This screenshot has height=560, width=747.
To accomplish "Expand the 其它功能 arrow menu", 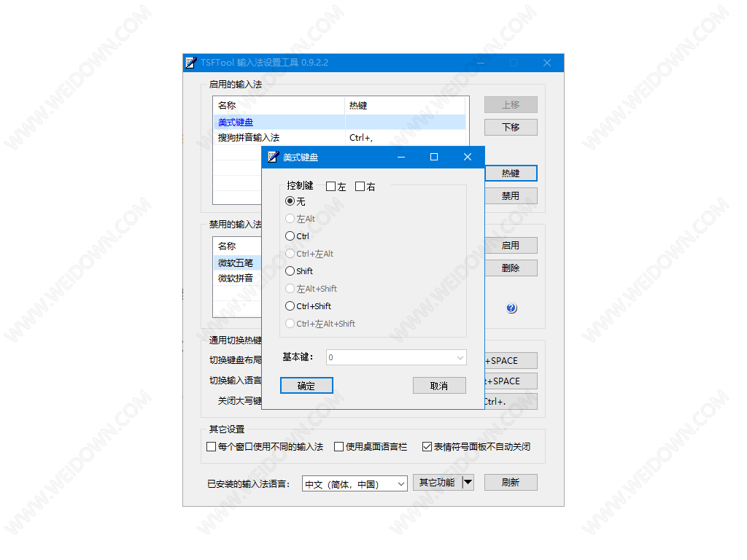I will (x=468, y=483).
